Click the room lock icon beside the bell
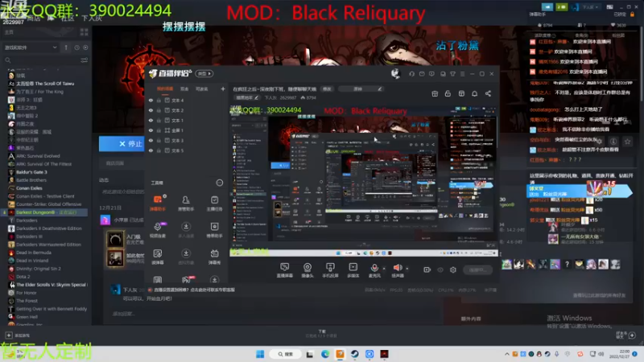This screenshot has width=644, height=362. [x=448, y=93]
